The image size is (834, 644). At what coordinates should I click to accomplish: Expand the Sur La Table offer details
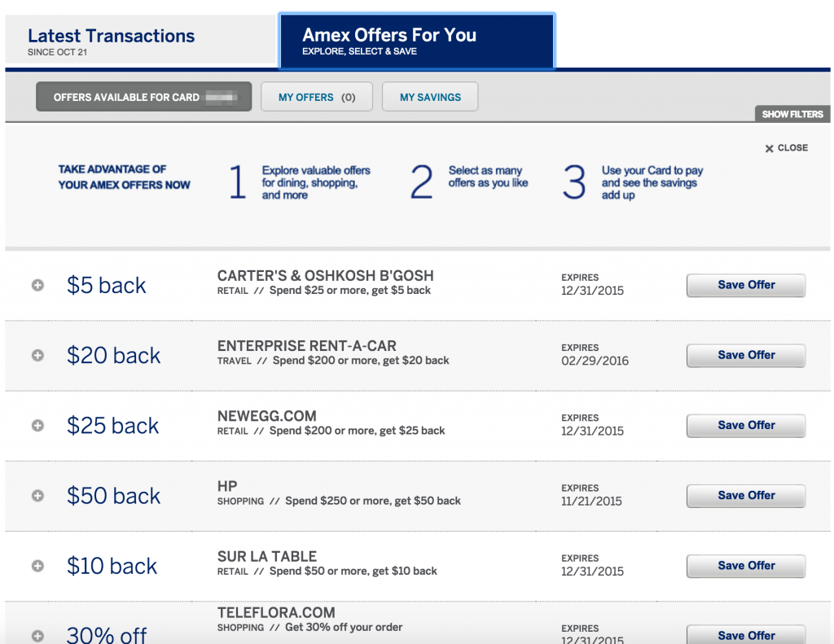coord(37,564)
